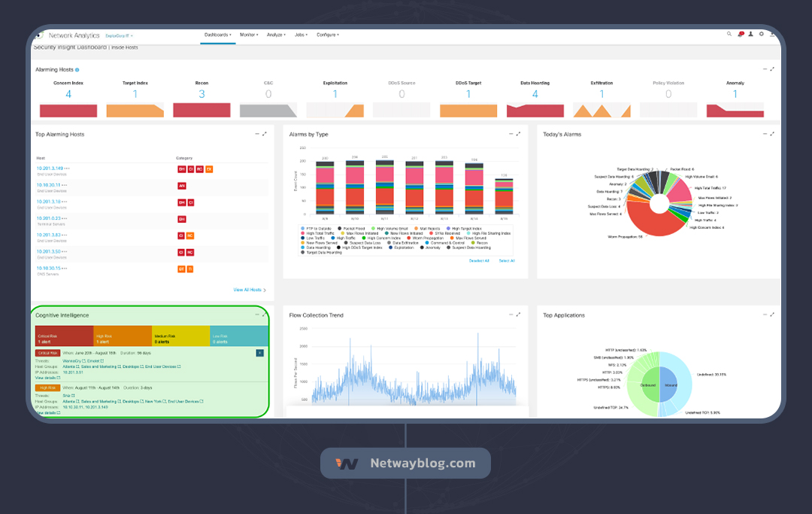Click the Alarming Hosts info icon

[77, 69]
